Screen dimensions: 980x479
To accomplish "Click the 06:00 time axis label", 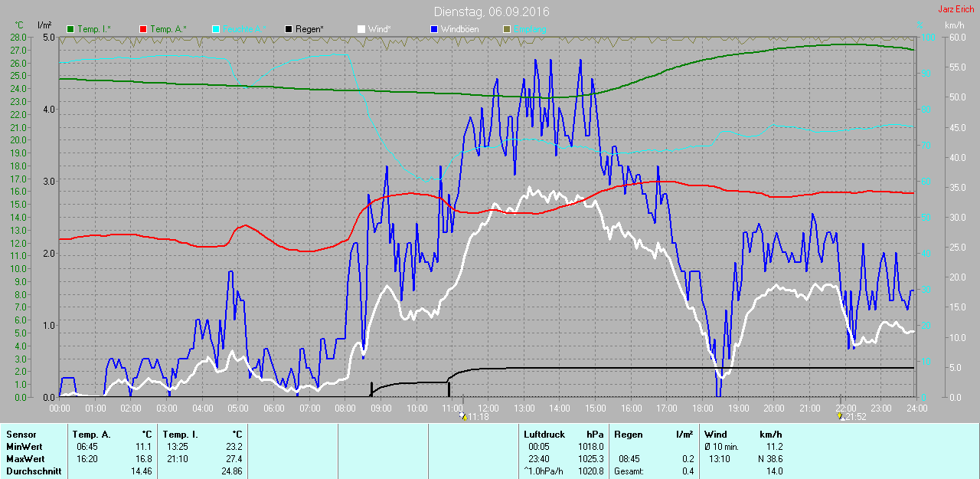I will [x=273, y=408].
